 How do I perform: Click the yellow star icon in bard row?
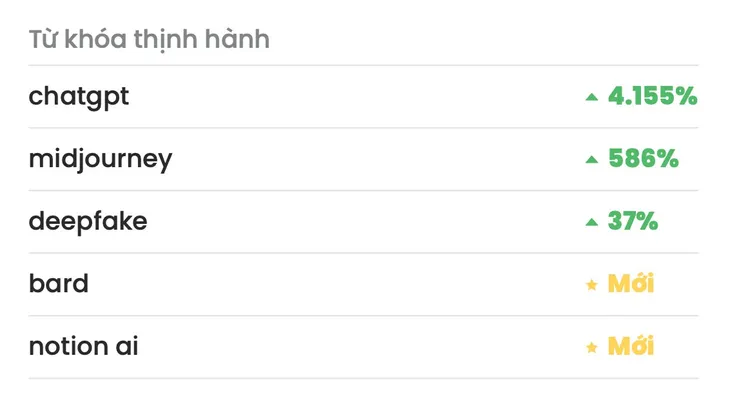pos(592,284)
